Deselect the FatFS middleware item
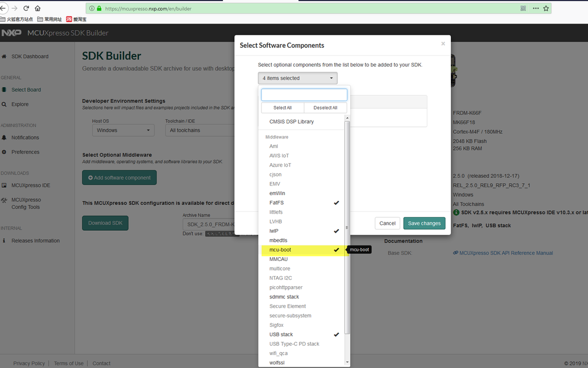 (x=303, y=203)
